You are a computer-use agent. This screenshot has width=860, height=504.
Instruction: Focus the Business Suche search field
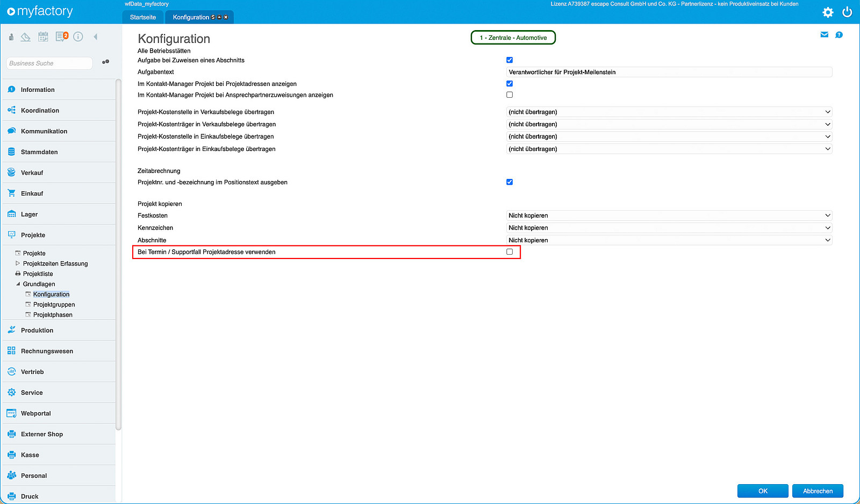pos(49,63)
